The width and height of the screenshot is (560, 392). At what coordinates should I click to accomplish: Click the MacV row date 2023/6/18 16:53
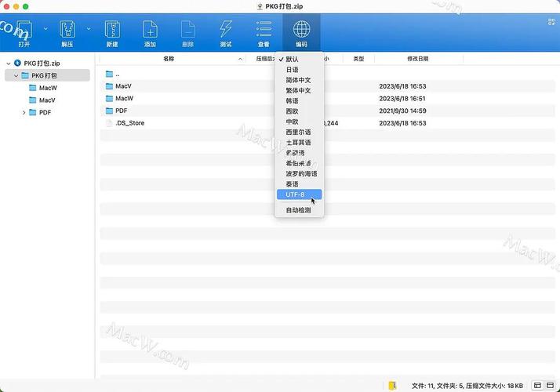[402, 86]
